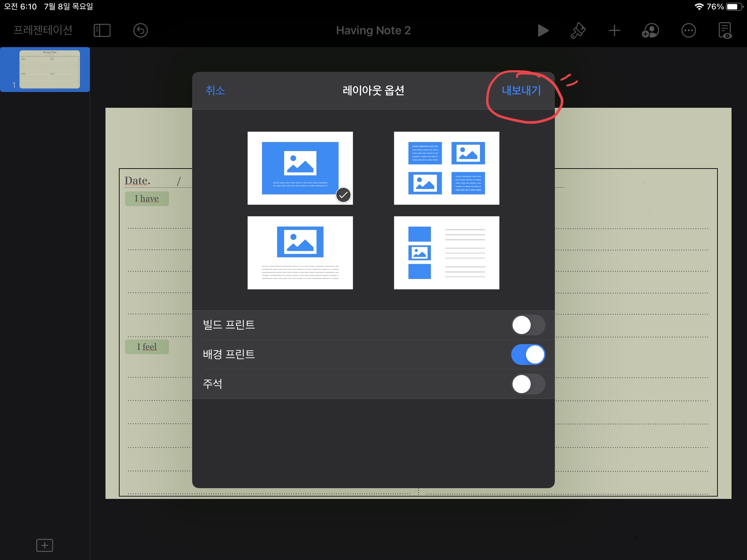Open the Collaborate person icon
Screen dimensions: 747x560
650,30
